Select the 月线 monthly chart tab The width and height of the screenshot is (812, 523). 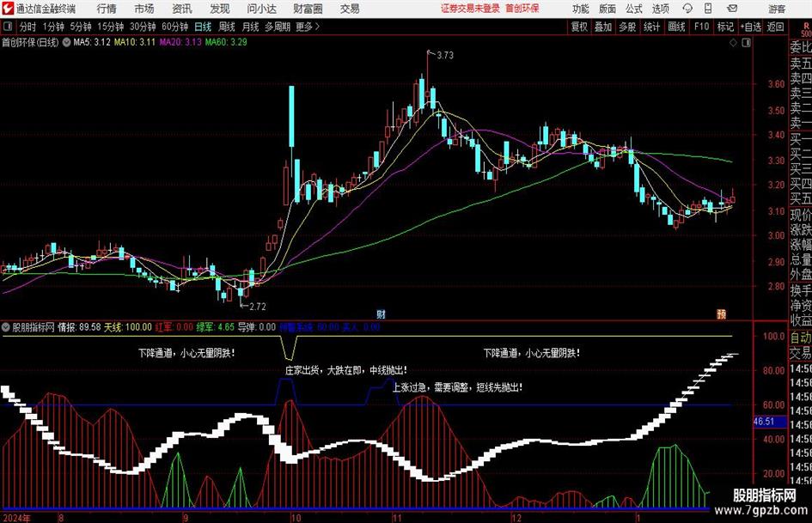pos(250,27)
